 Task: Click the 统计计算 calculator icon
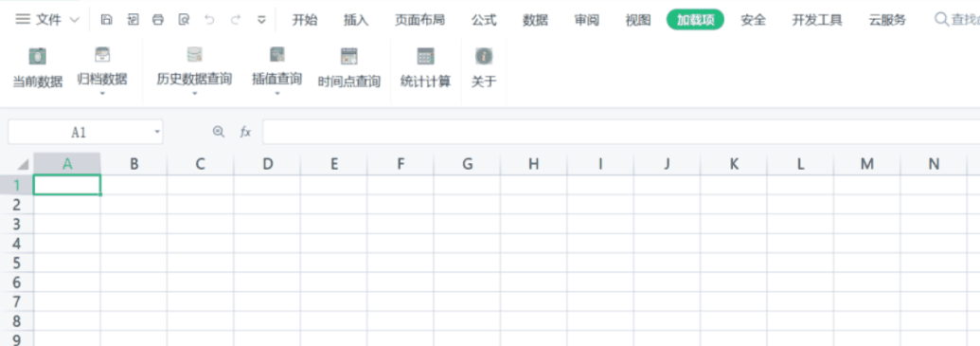tap(426, 56)
